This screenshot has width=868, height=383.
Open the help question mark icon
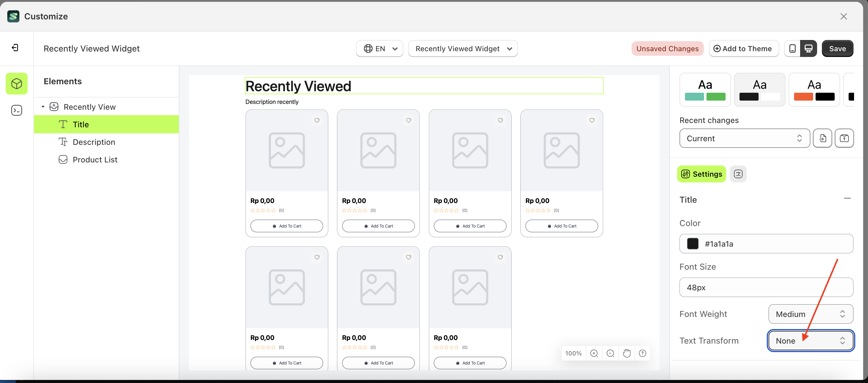(643, 353)
